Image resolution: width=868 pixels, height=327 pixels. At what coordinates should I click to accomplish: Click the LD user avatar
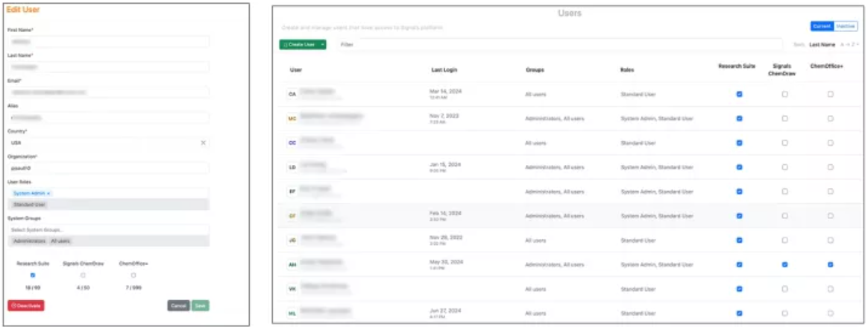click(x=292, y=167)
